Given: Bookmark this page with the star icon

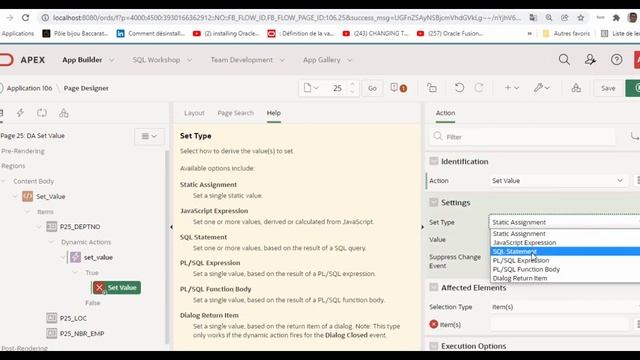Looking at the screenshot, I should [580, 18].
